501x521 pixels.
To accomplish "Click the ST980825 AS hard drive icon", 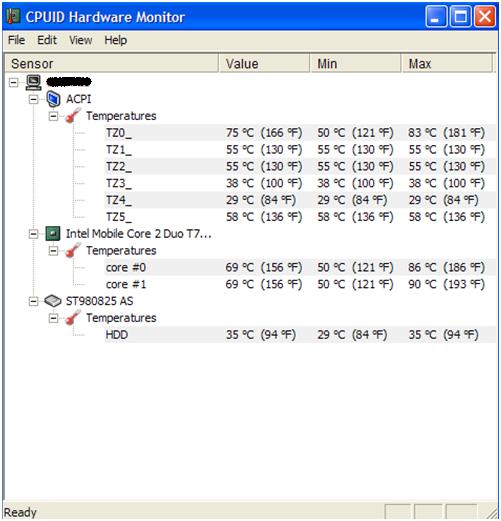I will (x=53, y=301).
